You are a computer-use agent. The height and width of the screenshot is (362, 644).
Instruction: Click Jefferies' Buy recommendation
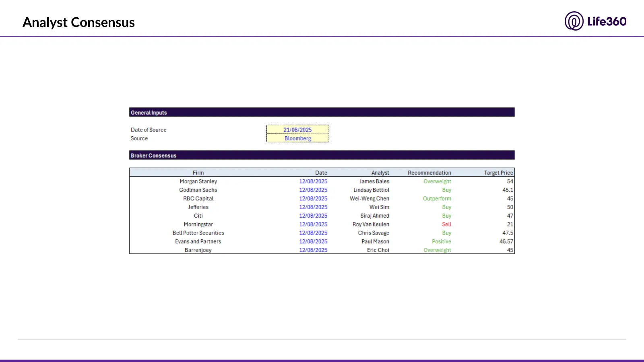coord(447,207)
